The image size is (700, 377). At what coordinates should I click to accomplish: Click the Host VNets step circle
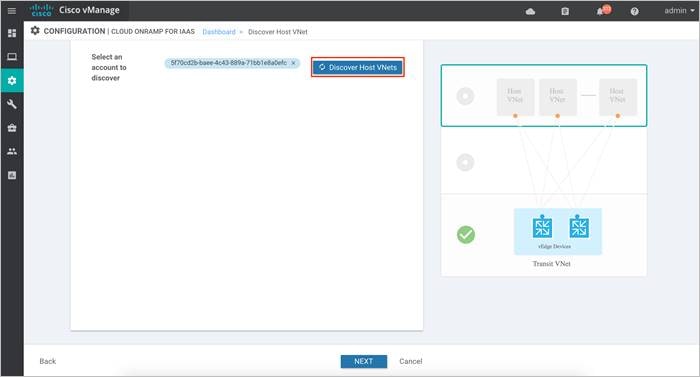coord(465,96)
